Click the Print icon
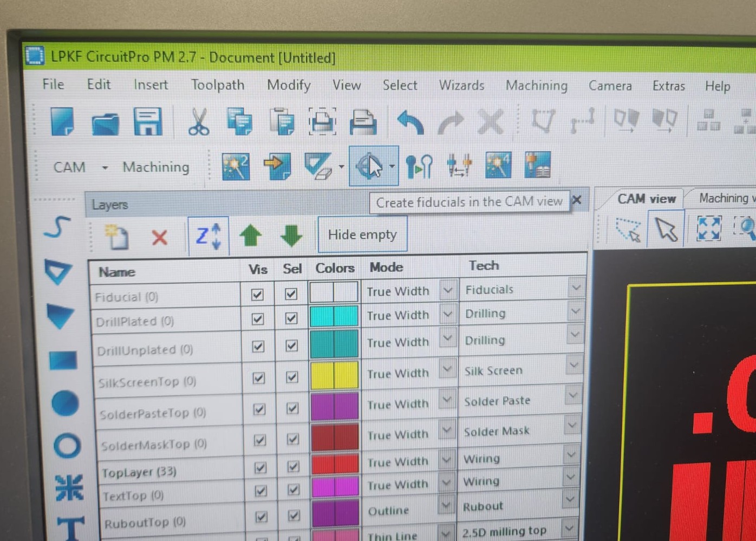This screenshot has width=756, height=541. tap(363, 122)
